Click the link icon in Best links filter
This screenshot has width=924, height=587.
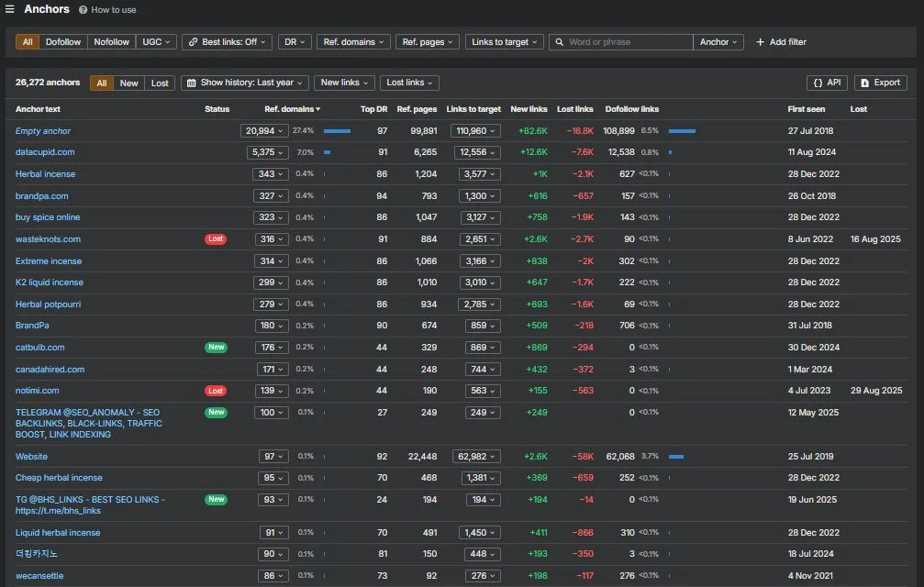coord(193,42)
